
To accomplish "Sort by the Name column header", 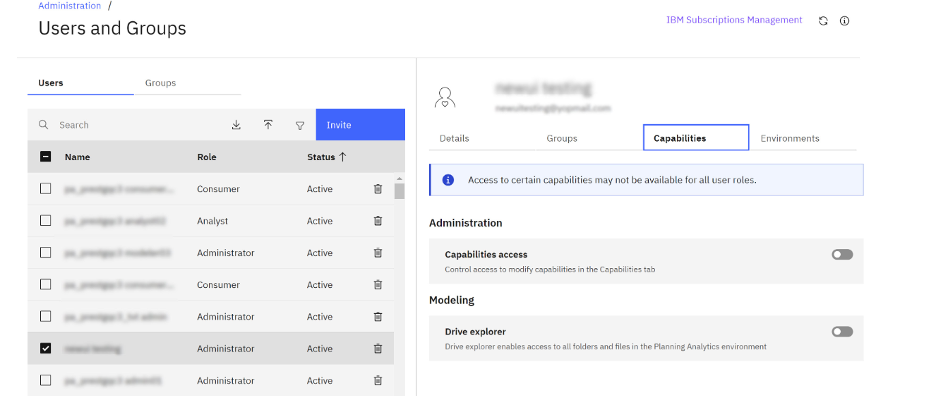I will pyautogui.click(x=78, y=157).
